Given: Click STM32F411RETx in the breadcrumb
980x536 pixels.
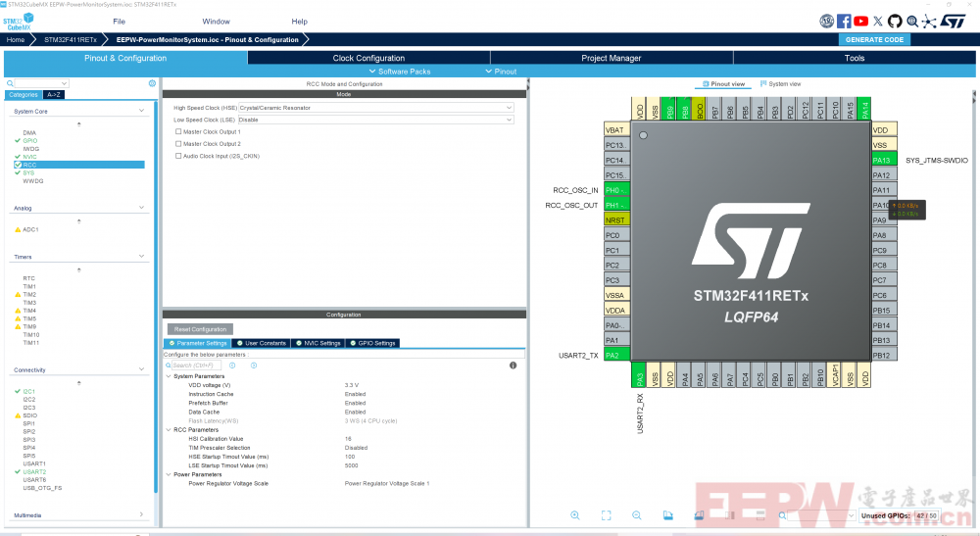Looking at the screenshot, I should (70, 39).
